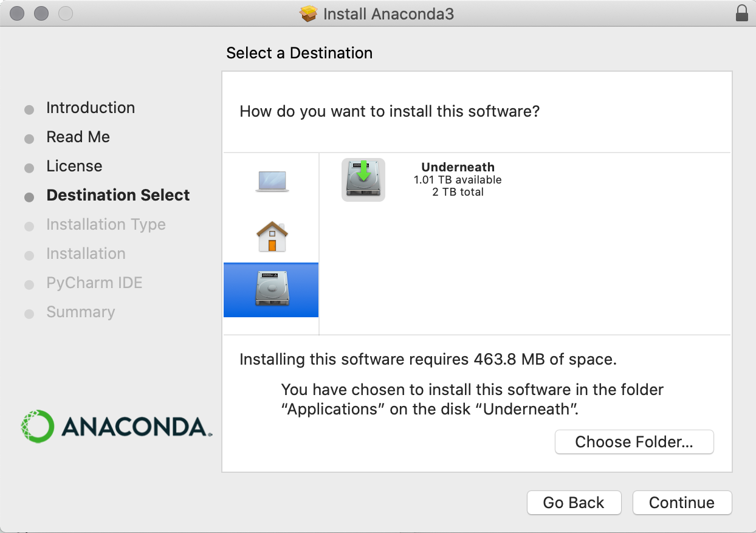Screen dimensions: 756x533
Task: Minimize the installer window
Action: pos(41,13)
